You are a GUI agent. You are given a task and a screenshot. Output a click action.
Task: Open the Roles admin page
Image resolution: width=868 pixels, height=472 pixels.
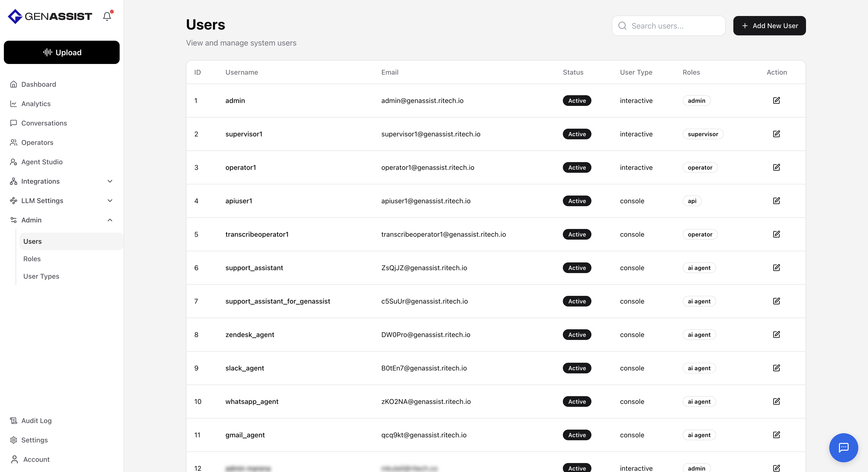pos(32,259)
